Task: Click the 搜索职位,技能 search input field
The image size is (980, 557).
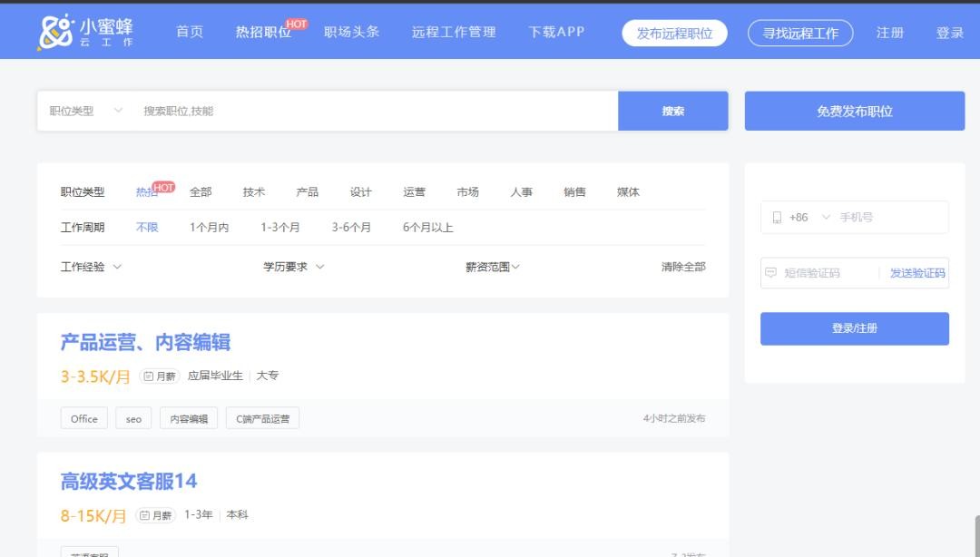Action: (x=372, y=111)
